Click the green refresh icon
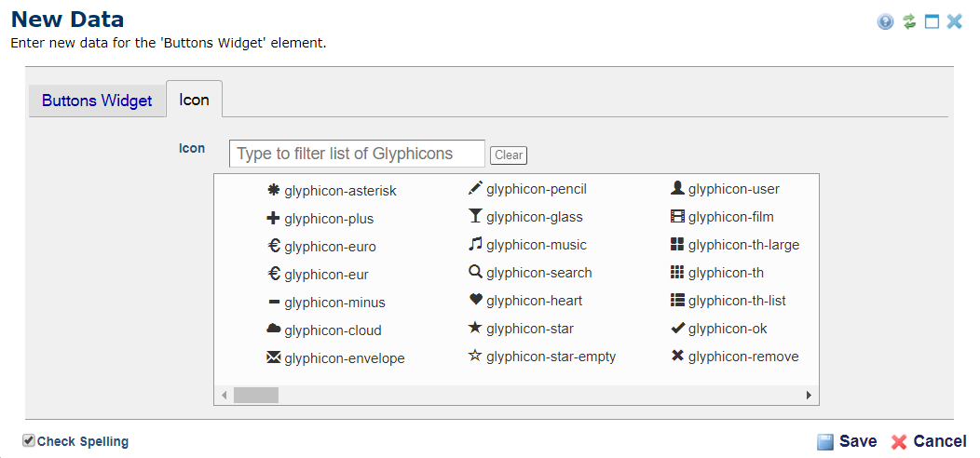Screen dimensions: 980x458 (x=909, y=21)
